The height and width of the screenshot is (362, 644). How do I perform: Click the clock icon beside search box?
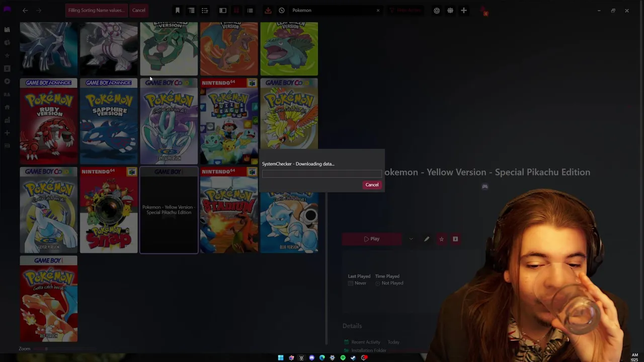tap(282, 10)
